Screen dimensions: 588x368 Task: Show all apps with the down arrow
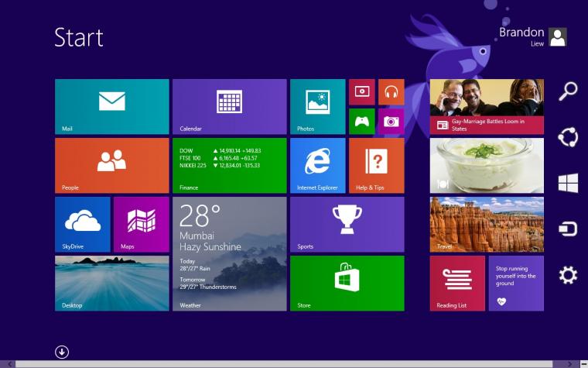point(62,352)
